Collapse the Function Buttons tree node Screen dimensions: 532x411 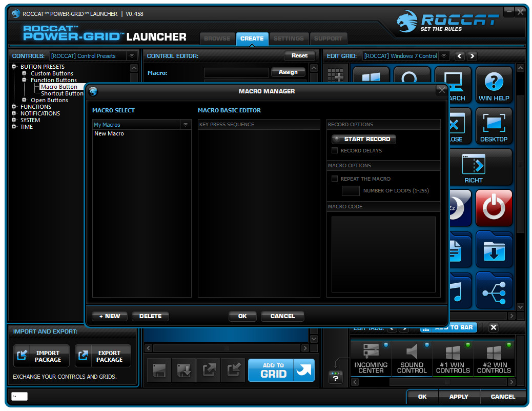[24, 80]
